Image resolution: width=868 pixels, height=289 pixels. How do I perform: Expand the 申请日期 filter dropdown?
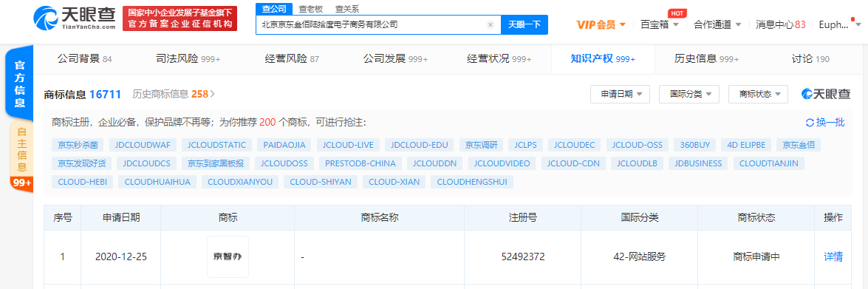[620, 94]
